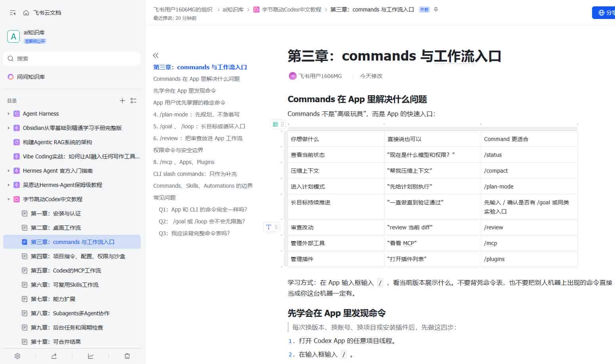
Task: Click the table block icon handle
Action: 275,124
